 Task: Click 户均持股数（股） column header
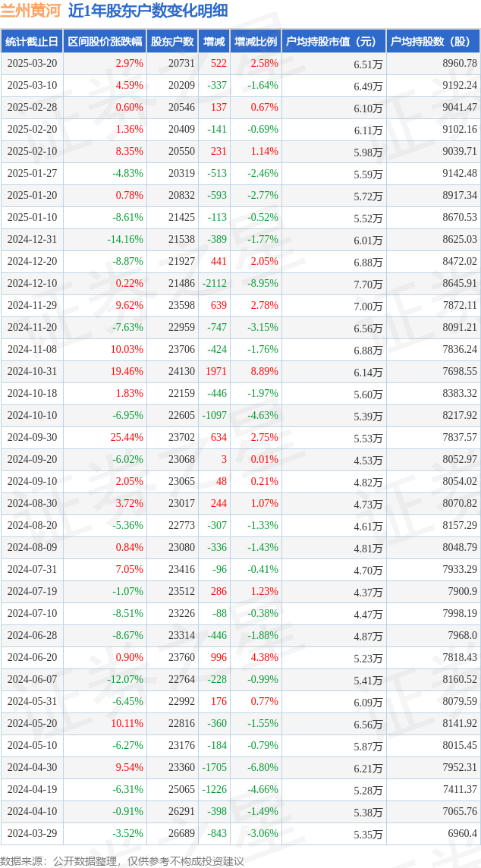[433, 42]
